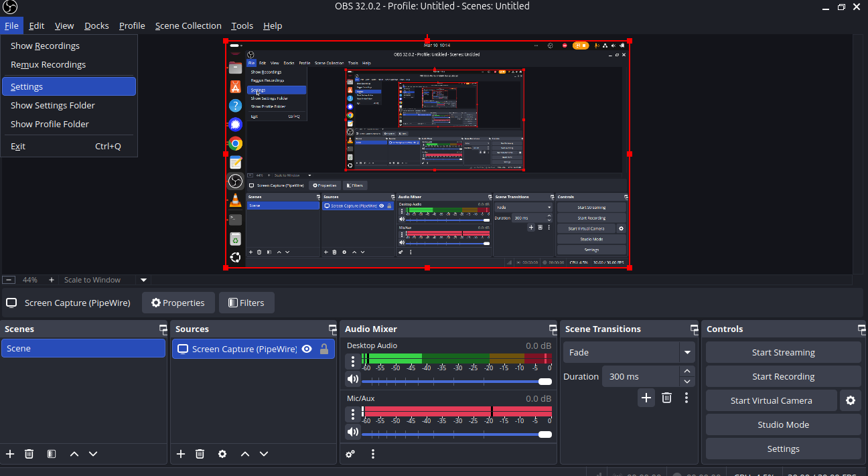868x476 pixels.
Task: Open the Scene Collection menu
Action: pyautogui.click(x=188, y=25)
